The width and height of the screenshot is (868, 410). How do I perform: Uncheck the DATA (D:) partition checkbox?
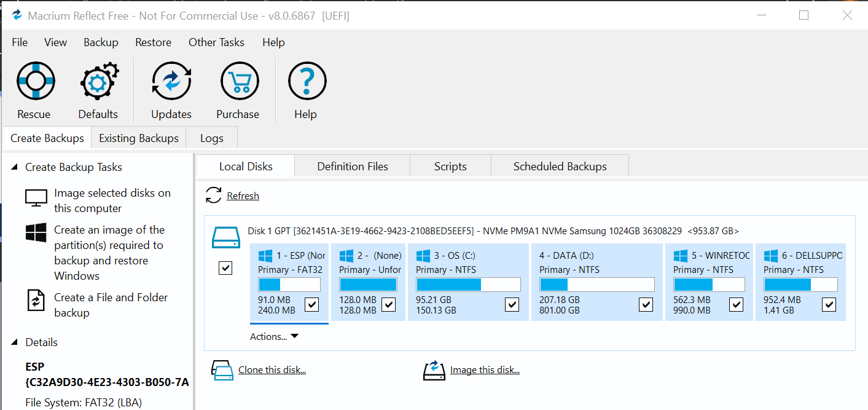tap(646, 304)
